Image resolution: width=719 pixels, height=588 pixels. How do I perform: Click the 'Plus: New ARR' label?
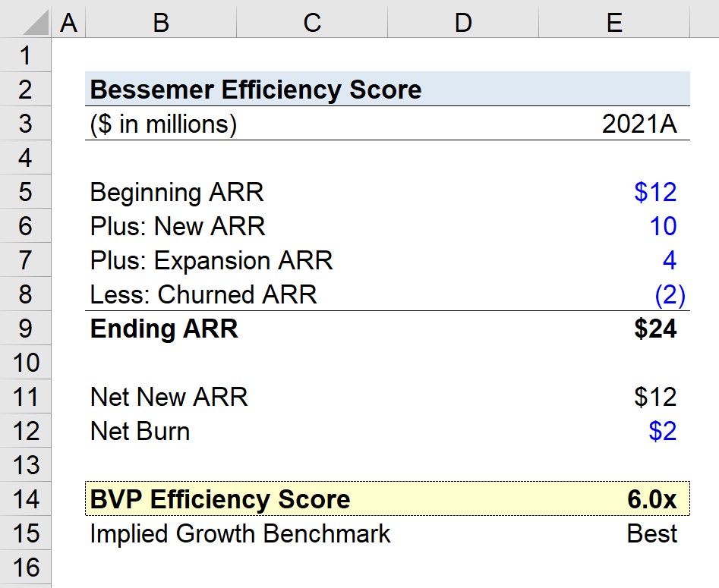pos(178,226)
